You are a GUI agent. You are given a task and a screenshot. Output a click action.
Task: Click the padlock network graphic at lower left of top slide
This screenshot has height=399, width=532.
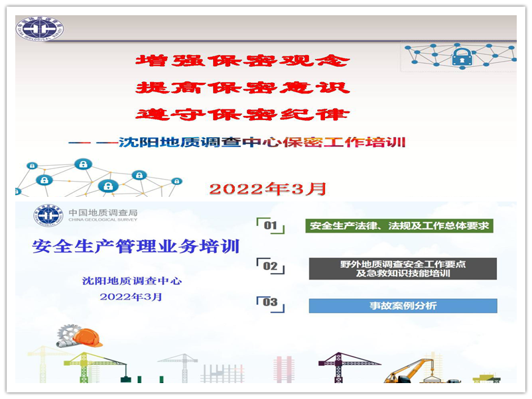coord(98,178)
